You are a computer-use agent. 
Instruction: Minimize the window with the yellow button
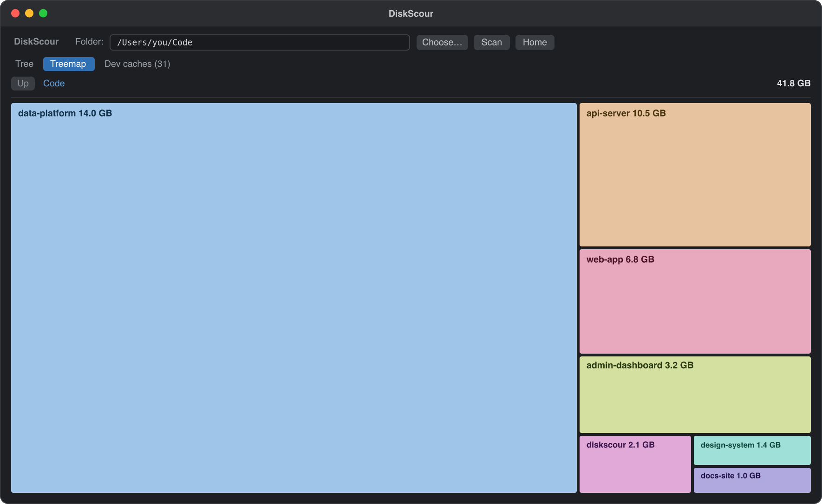point(29,13)
